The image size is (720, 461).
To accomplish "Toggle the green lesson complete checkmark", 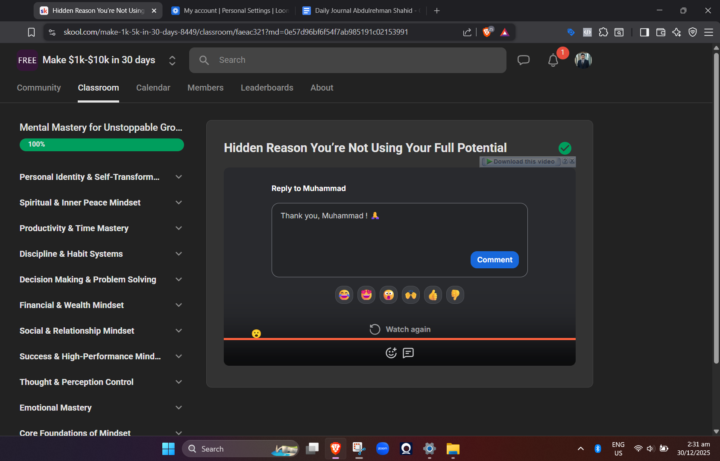I will (565, 148).
